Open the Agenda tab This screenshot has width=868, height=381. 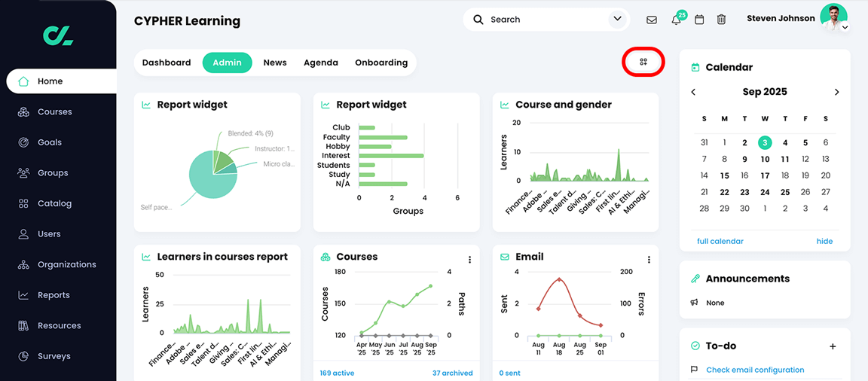pos(320,62)
